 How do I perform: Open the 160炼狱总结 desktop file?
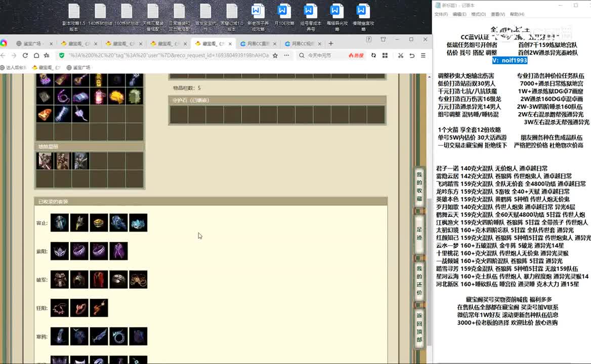pos(126,15)
